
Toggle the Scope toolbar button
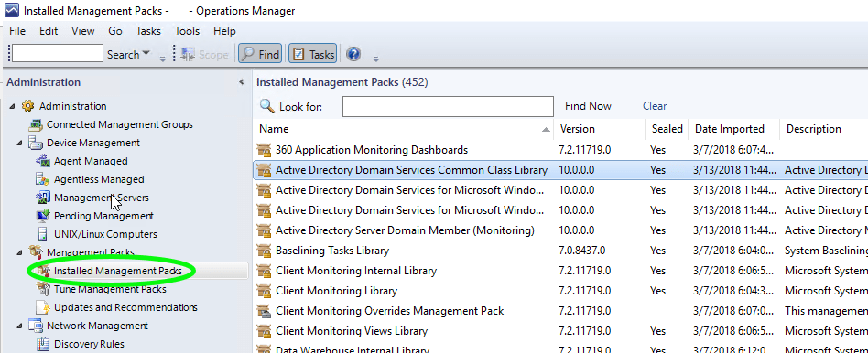click(204, 54)
